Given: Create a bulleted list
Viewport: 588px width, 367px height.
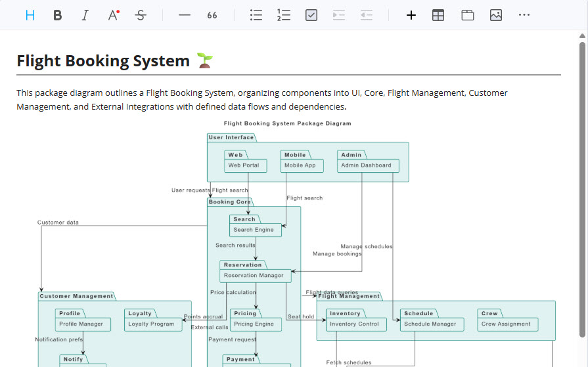Looking at the screenshot, I should click(256, 15).
